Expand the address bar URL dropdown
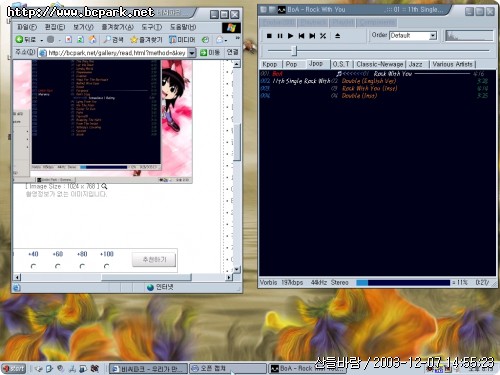The width and height of the screenshot is (500, 375). click(192, 53)
